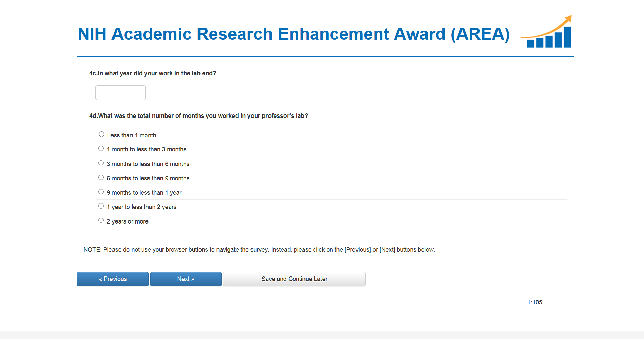The image size is (644, 339).
Task: Click the 'Less than 1 month' label text
Action: (132, 135)
